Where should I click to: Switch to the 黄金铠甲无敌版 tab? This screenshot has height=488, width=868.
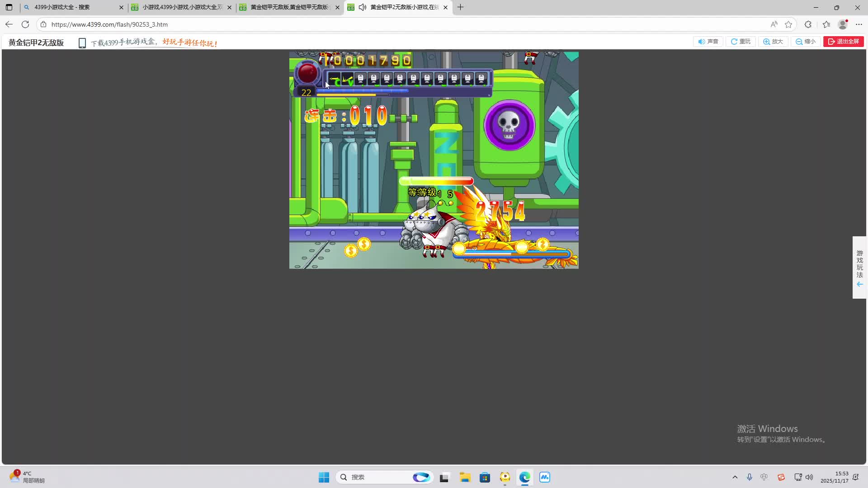[x=289, y=7]
